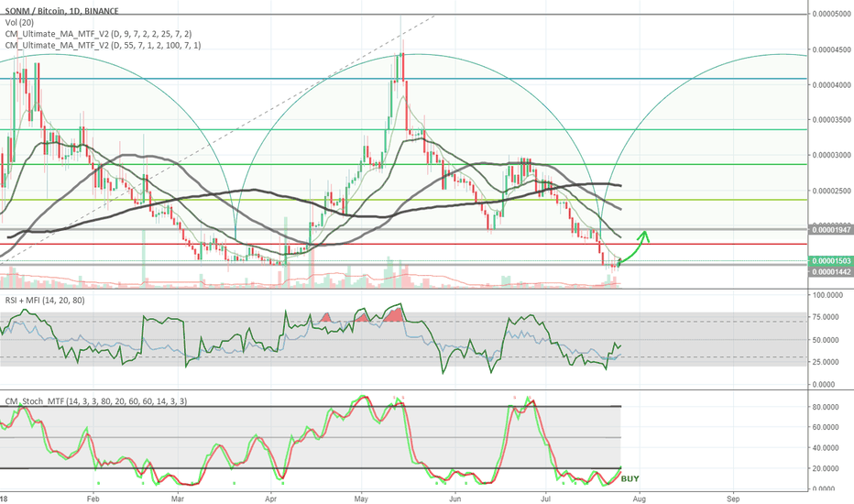
Task: Click the 25.0000 value on the RSI scale
Action: pos(826,362)
